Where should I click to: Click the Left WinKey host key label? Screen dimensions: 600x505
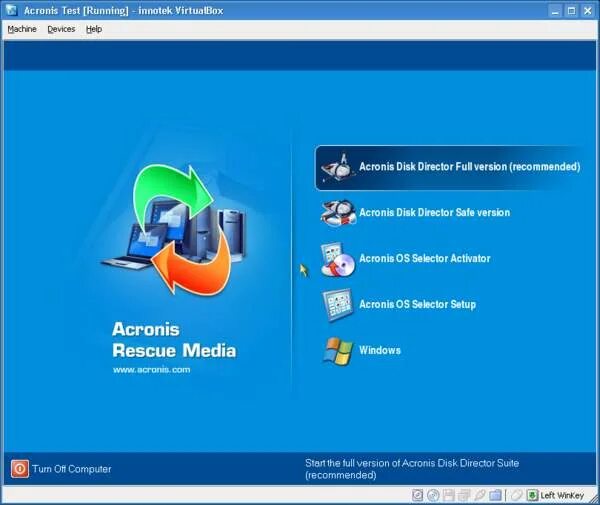point(562,495)
